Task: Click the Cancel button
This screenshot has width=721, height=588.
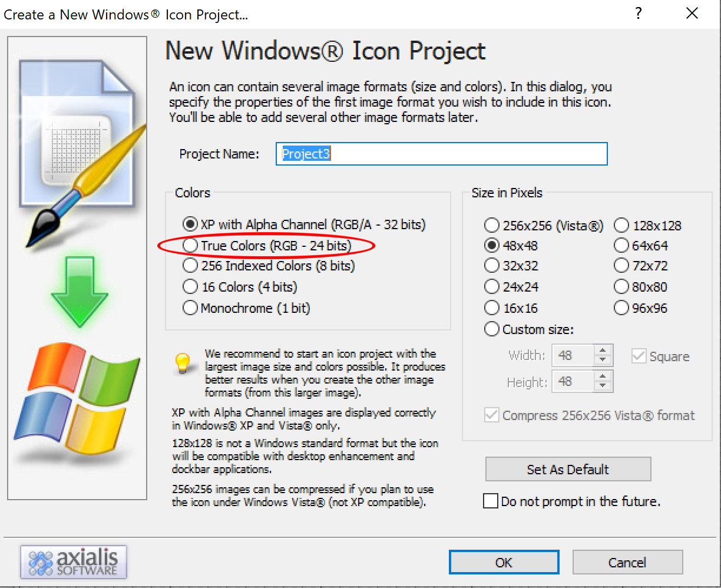Action: point(627,563)
